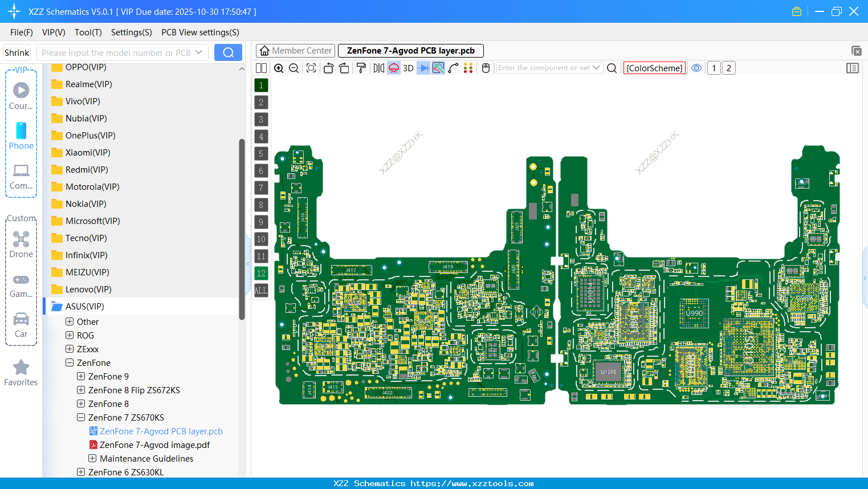Expand ZenFone 8 Flip ZS672KS node

(81, 390)
